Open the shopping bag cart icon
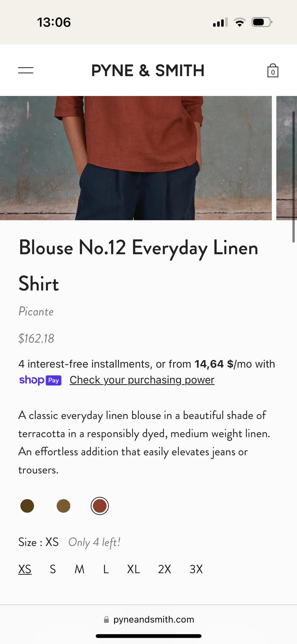 [273, 71]
